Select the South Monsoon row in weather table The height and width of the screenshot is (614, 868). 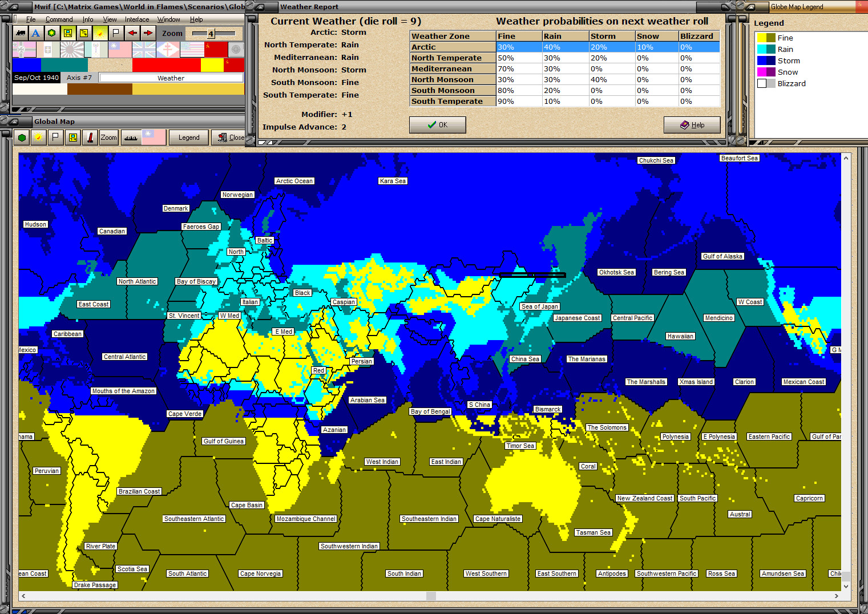[x=565, y=90]
